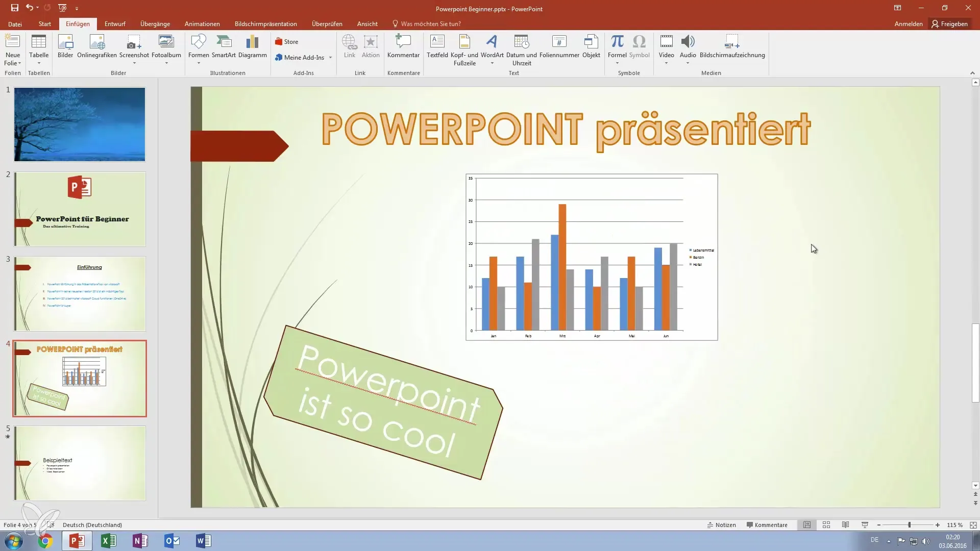Click the Video media icon
Viewport: 980px width, 551px height.
666,42
